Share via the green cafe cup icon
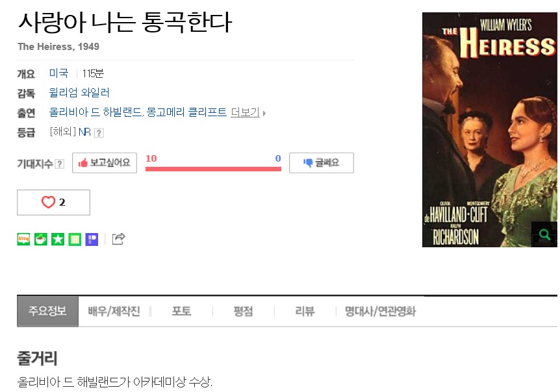Screen dimensions: 560x392 (41, 239)
